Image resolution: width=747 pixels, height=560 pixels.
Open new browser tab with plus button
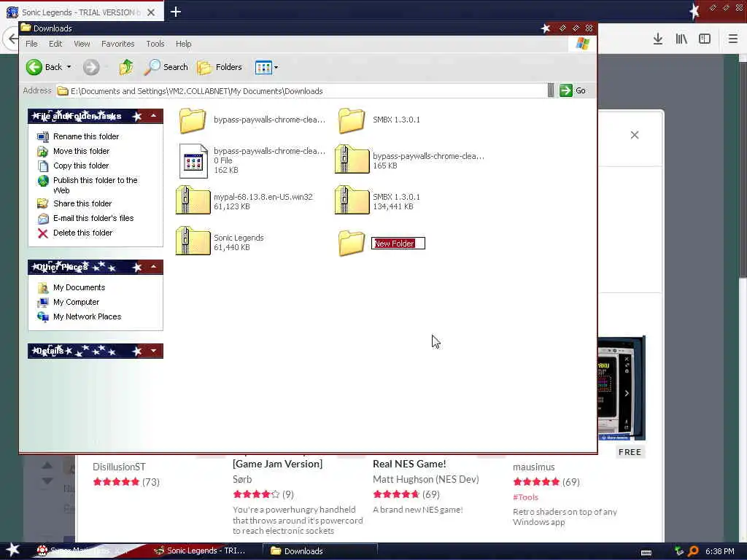[x=176, y=12]
